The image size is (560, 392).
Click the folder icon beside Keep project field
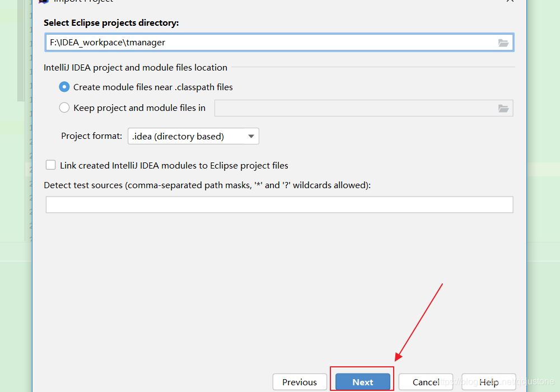point(503,109)
